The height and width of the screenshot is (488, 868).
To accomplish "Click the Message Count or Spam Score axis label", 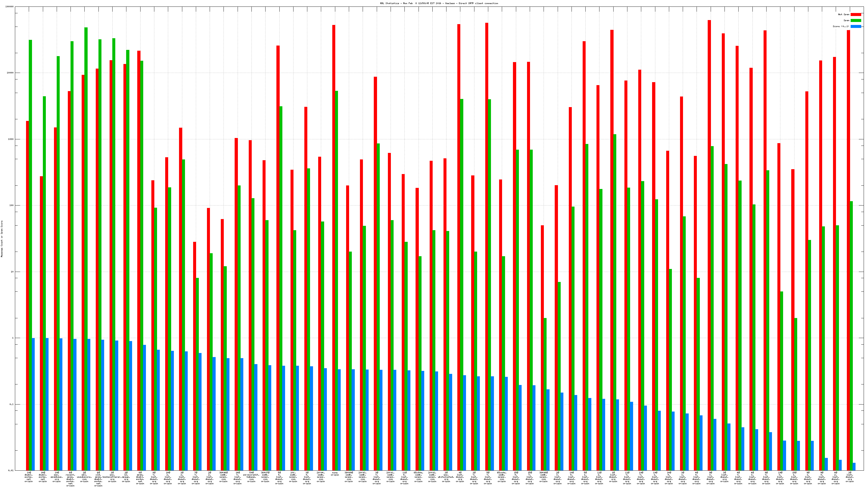I will tap(2, 239).
